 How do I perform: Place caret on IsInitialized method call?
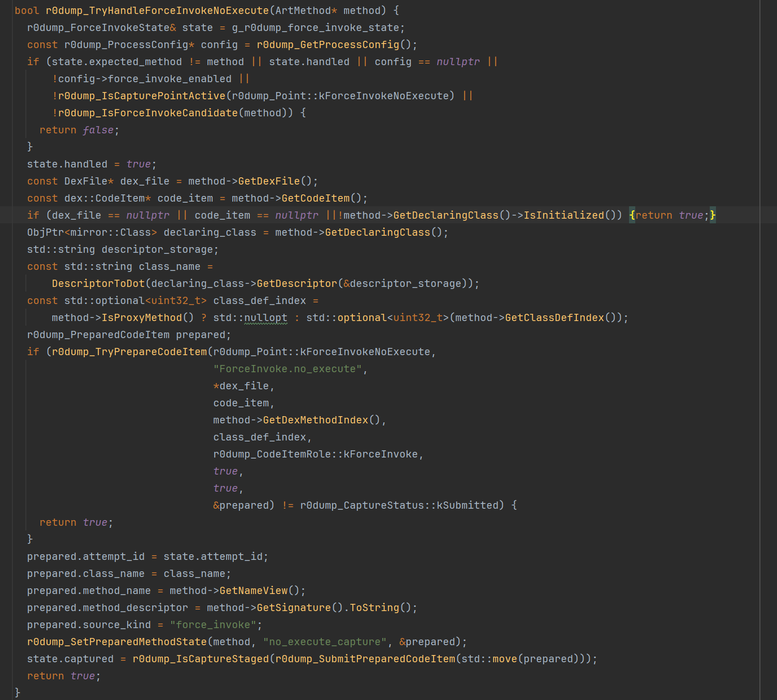pos(564,215)
